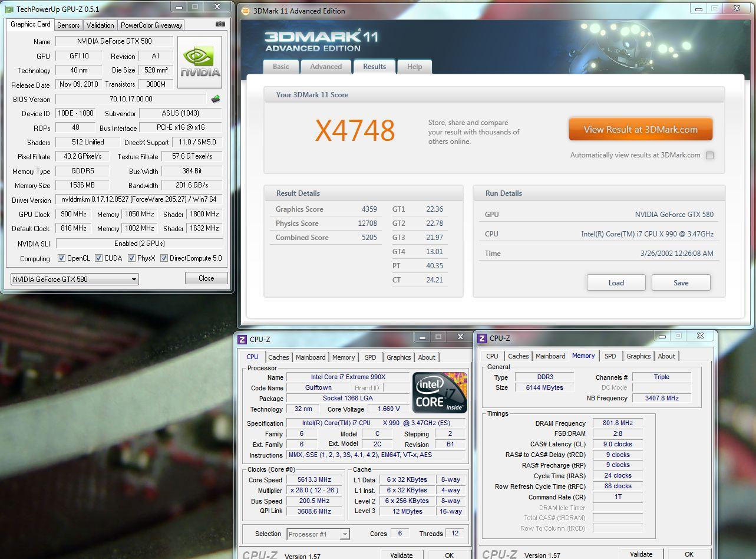Open PowerColor Giveaway tab in GPU-Z
The height and width of the screenshot is (559, 756).
click(151, 25)
